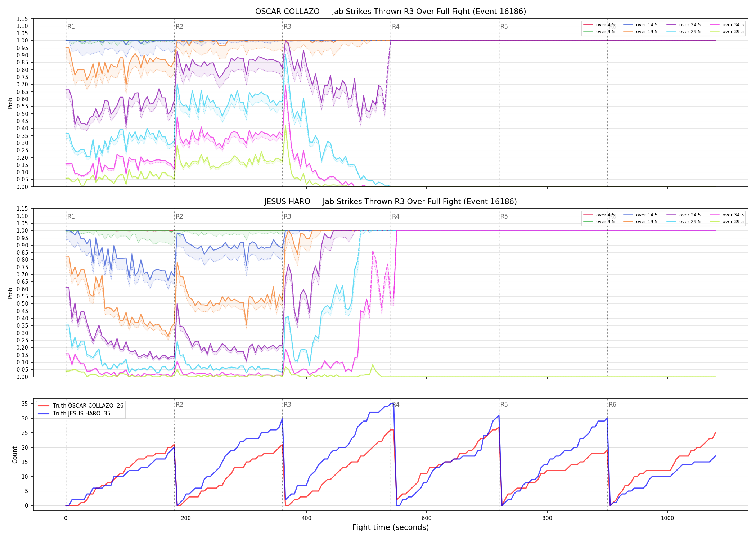756x540 pixels.
Task: Click x-axis tick label '1000'
Action: point(667,518)
